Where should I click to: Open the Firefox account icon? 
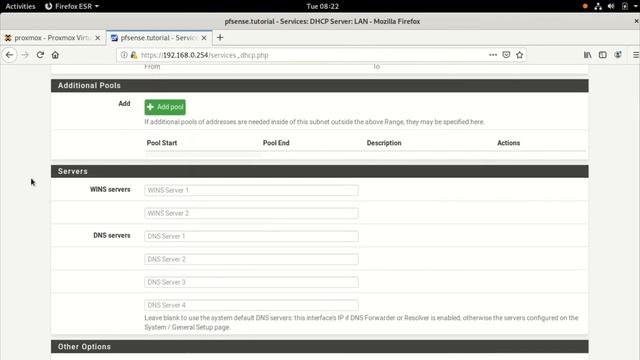618,55
